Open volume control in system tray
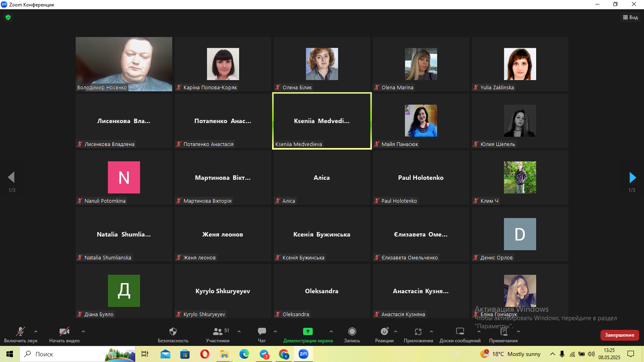 pos(591,354)
